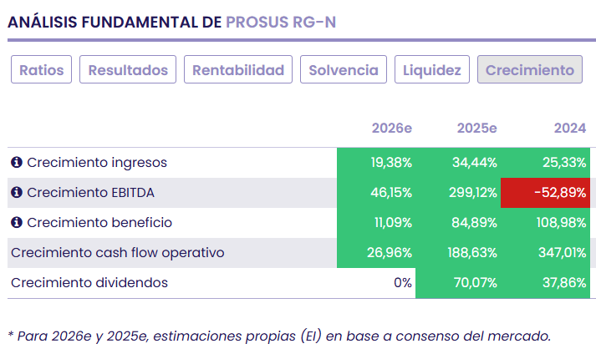Select the Rentabilidad tab
Image resolution: width=596 pixels, height=364 pixels.
tap(238, 70)
